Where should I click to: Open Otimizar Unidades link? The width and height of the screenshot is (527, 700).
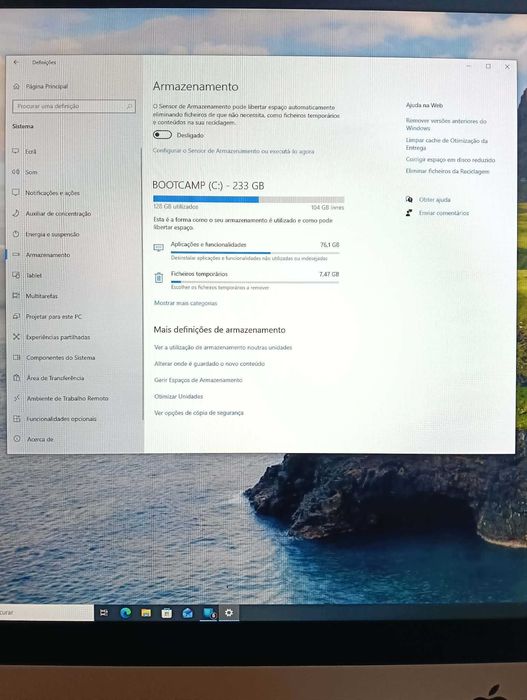coord(179,396)
